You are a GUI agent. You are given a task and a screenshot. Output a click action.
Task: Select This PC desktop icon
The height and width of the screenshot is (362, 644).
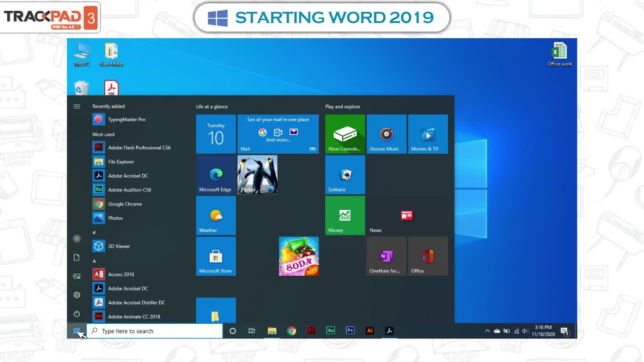click(82, 54)
